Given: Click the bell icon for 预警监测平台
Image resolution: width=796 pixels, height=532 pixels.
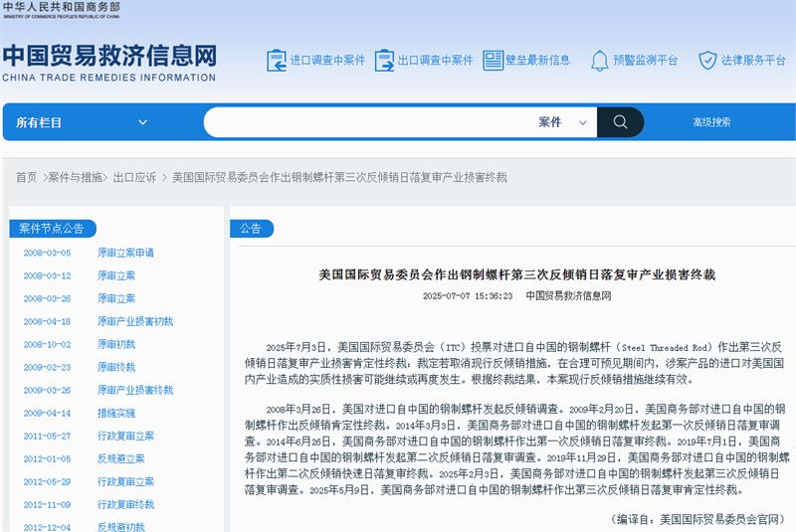Looking at the screenshot, I should point(600,61).
